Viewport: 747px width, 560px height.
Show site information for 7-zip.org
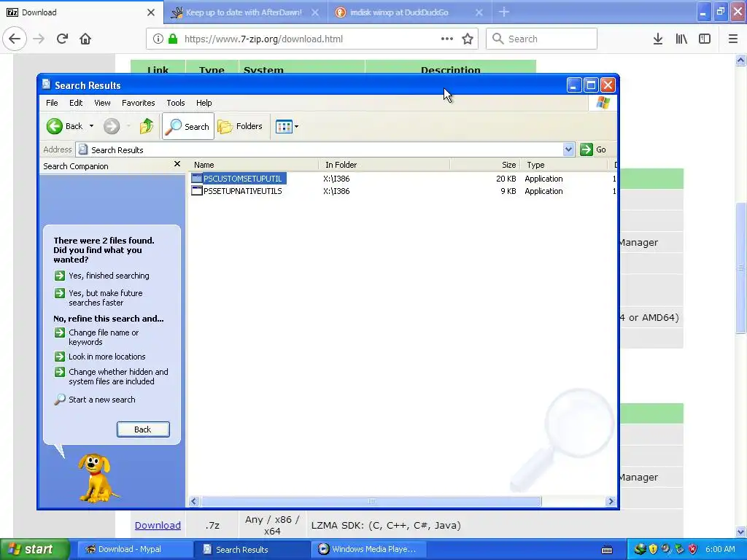tap(158, 39)
